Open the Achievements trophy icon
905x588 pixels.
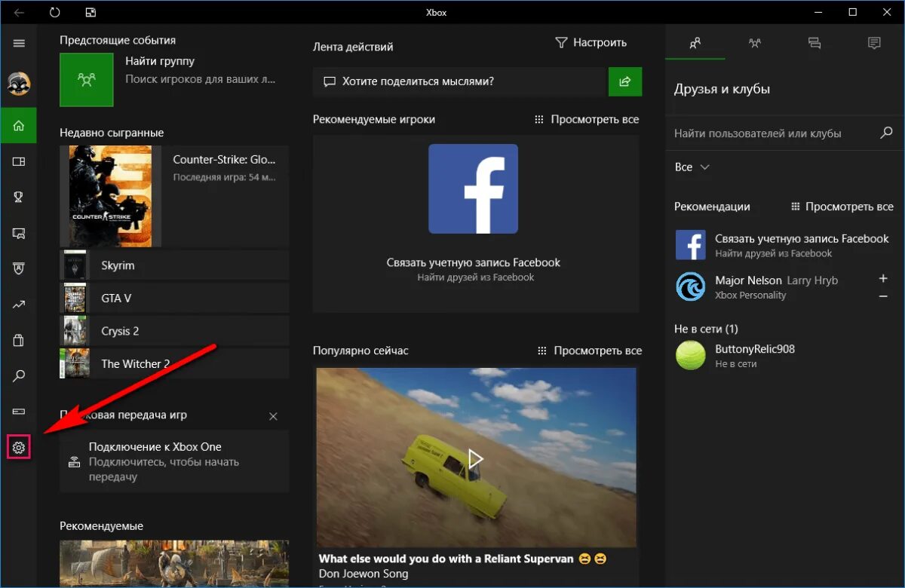click(x=19, y=198)
